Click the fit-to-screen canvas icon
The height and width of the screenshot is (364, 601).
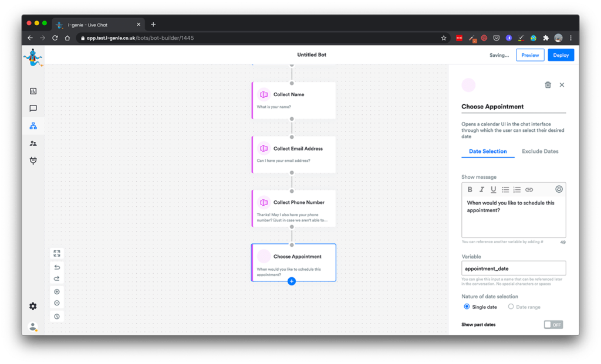point(57,253)
